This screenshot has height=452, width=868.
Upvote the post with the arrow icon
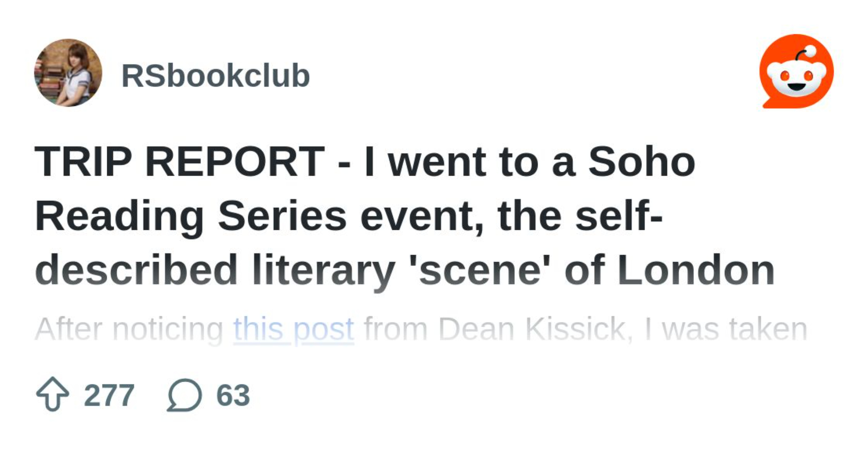(53, 394)
